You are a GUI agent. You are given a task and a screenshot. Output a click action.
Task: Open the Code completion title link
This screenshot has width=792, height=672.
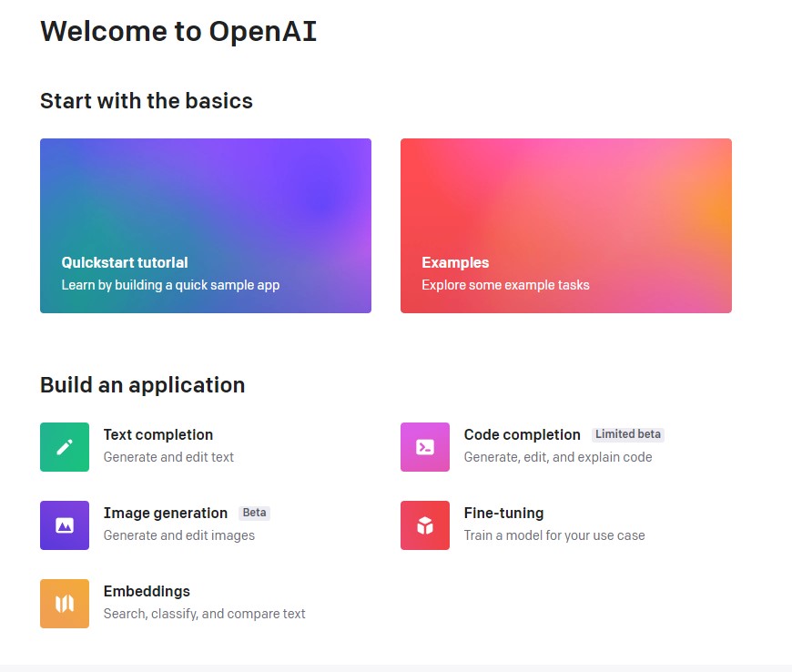[x=522, y=435]
